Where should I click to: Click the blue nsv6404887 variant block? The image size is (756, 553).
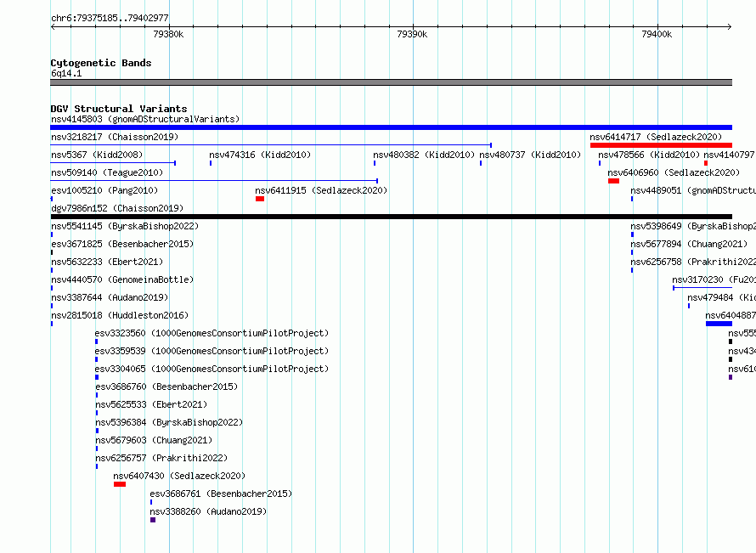(719, 324)
